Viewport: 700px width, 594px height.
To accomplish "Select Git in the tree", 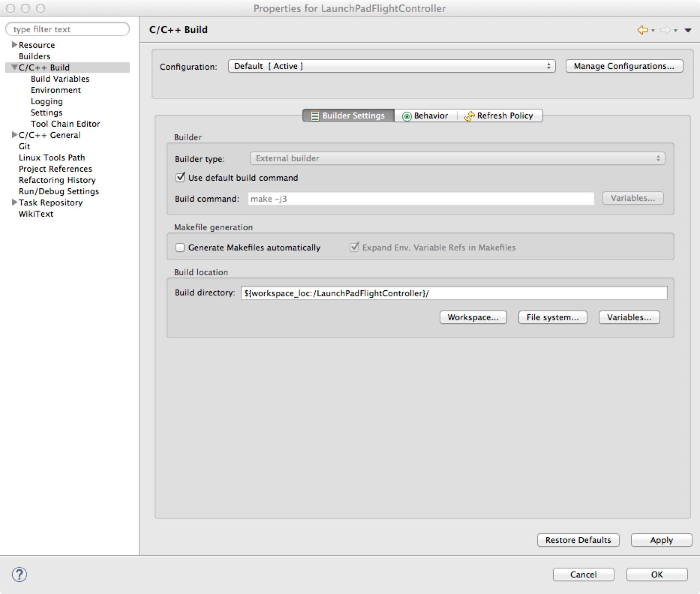I will tap(24, 146).
